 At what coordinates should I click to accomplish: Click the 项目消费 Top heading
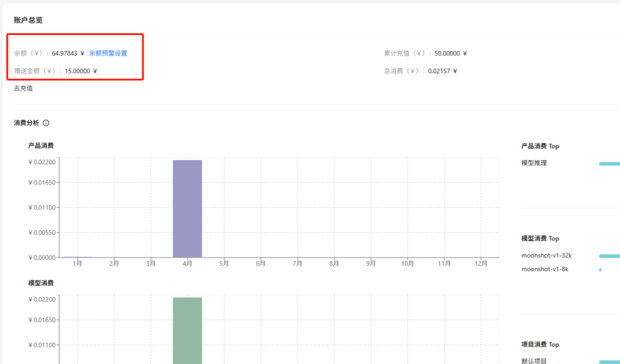coord(540,344)
